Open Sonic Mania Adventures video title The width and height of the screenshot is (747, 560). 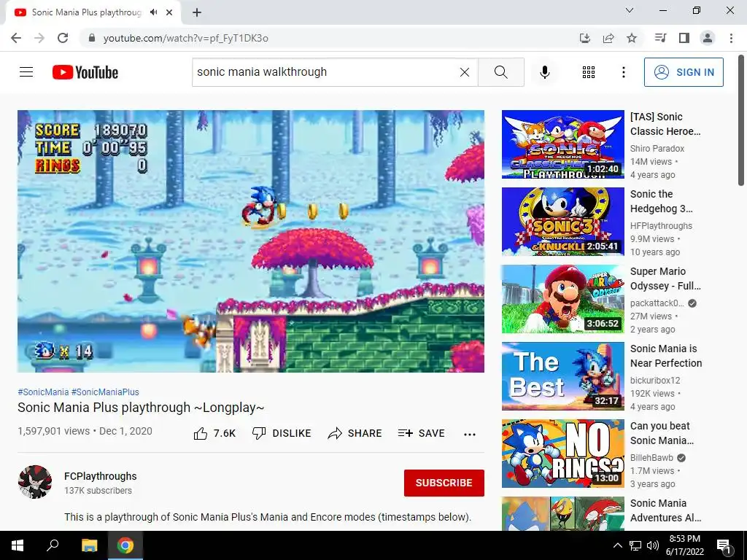[665, 510]
